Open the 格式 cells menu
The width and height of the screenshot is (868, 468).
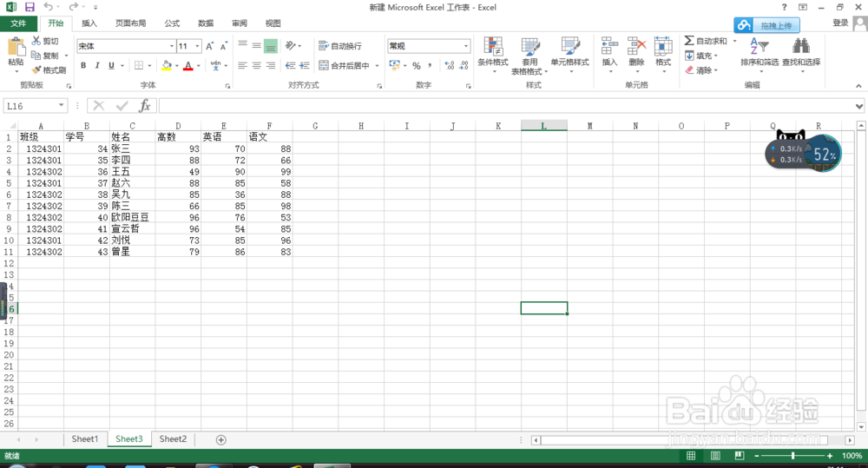coord(663,55)
